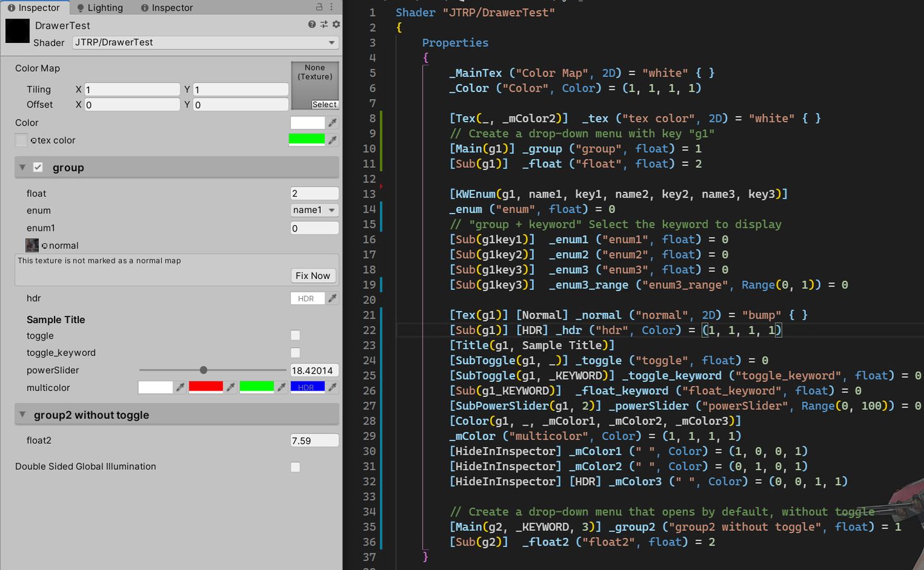This screenshot has height=570, width=924.
Task: Open the gear settings menu for DrawerTest material
Action: coord(336,24)
